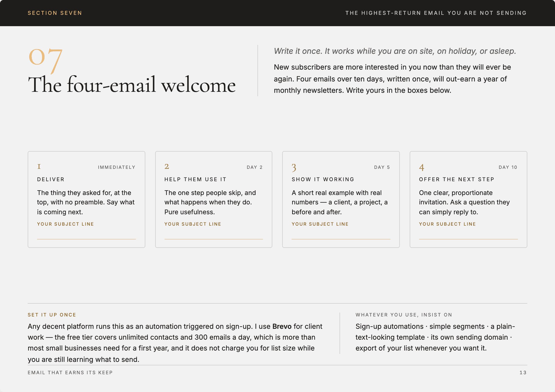Click the numeral '4' in the OFFER THE NEXT STEP card

[422, 167]
